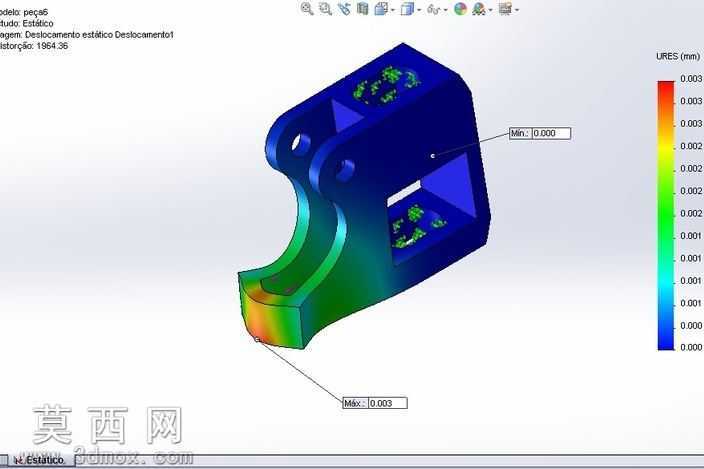
Task: Select the Previous View icon
Action: [344, 9]
